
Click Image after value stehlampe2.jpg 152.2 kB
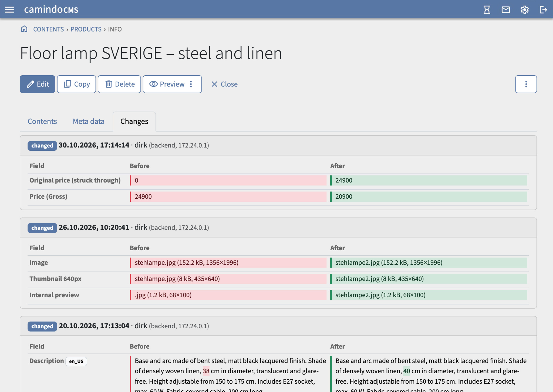coord(429,263)
